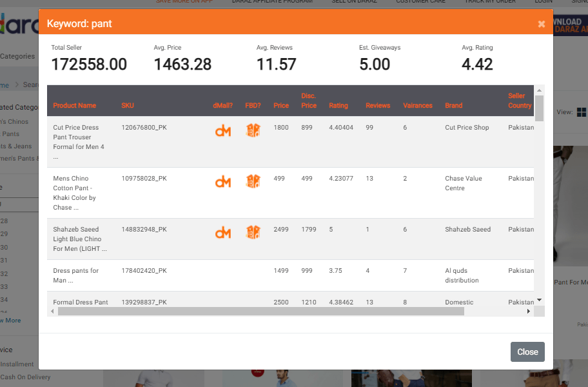Viewport: 588px width, 387px height.
Task: Click the right scroll arrow of the table
Action: pos(528,311)
